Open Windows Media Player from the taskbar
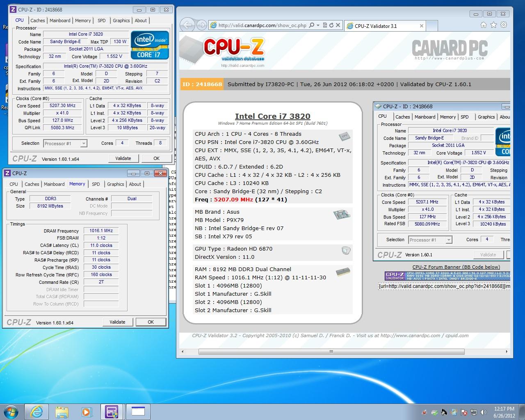This screenshot has height=420, width=525. (x=87, y=411)
